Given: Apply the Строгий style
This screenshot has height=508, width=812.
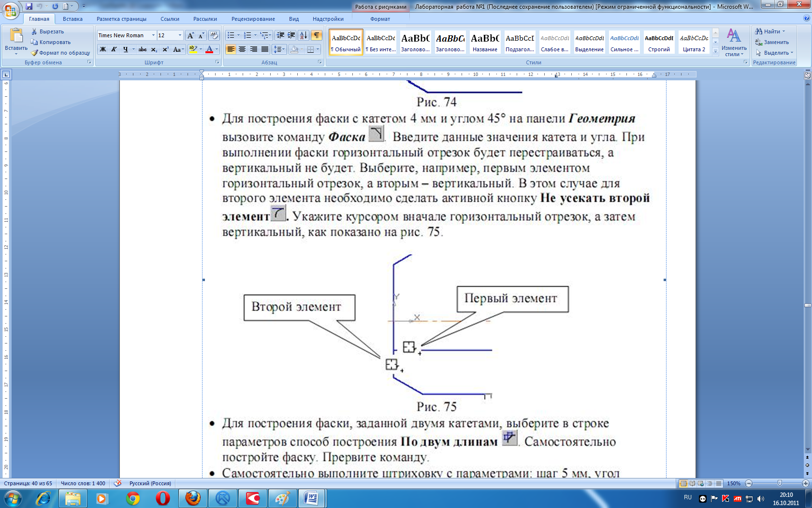Looking at the screenshot, I should click(659, 42).
